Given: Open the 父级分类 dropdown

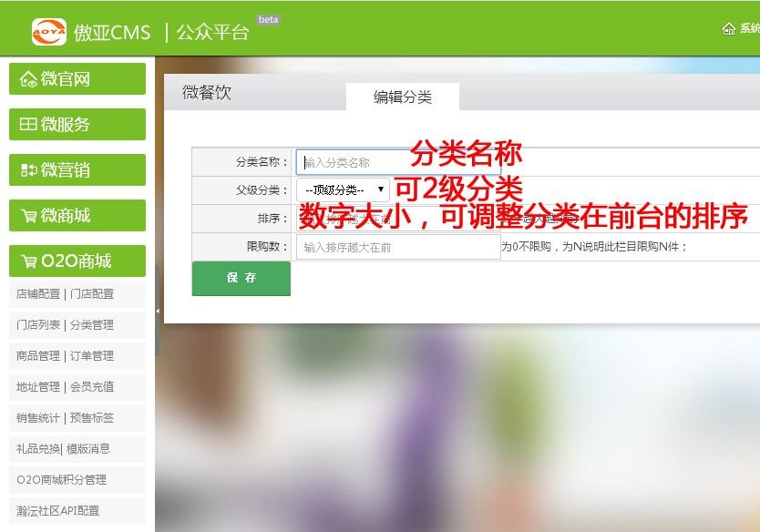Looking at the screenshot, I should coord(343,189).
